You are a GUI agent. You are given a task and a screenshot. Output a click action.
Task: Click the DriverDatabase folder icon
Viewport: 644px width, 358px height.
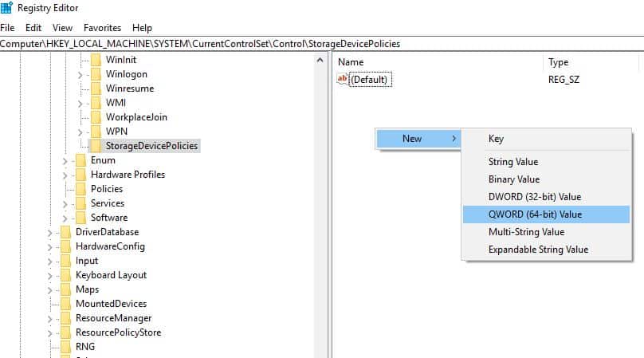65,233
